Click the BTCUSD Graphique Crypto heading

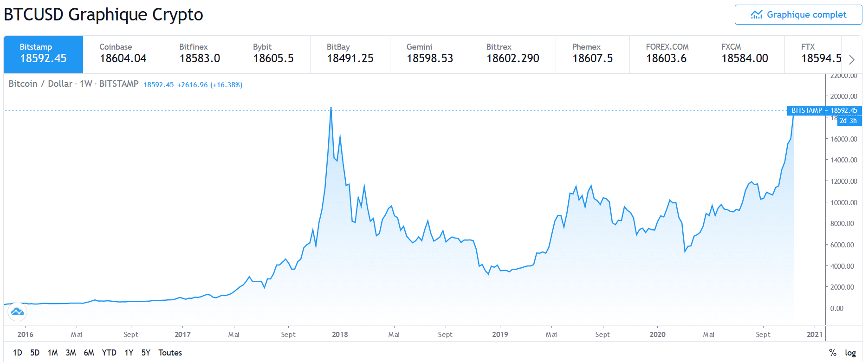(104, 15)
